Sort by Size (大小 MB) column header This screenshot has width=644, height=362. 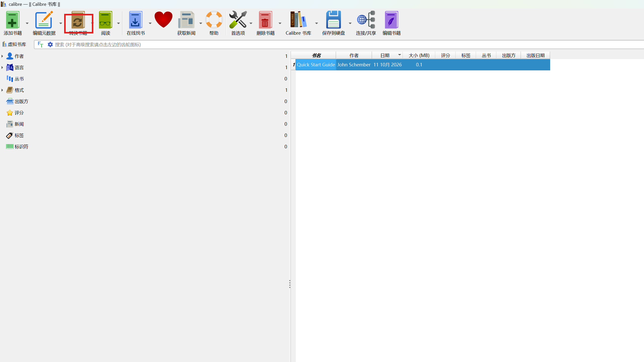(419, 55)
